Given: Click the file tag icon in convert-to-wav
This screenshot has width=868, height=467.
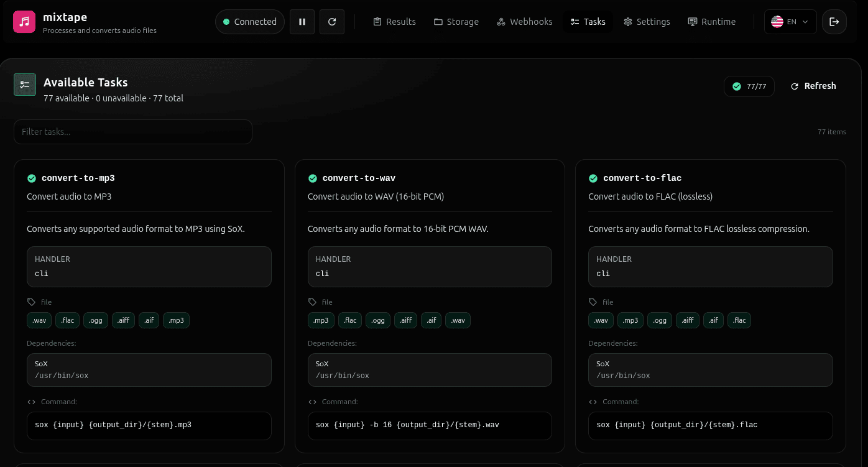Looking at the screenshot, I should (313, 302).
